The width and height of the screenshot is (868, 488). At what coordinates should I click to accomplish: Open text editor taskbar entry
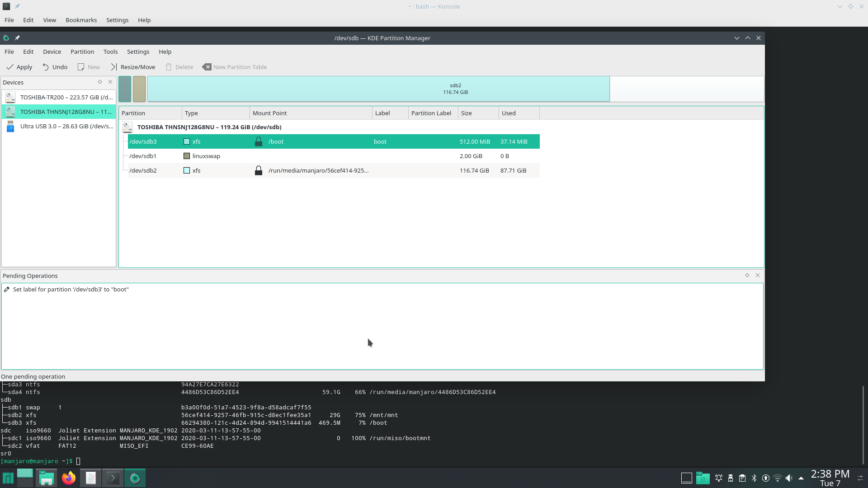point(91,478)
